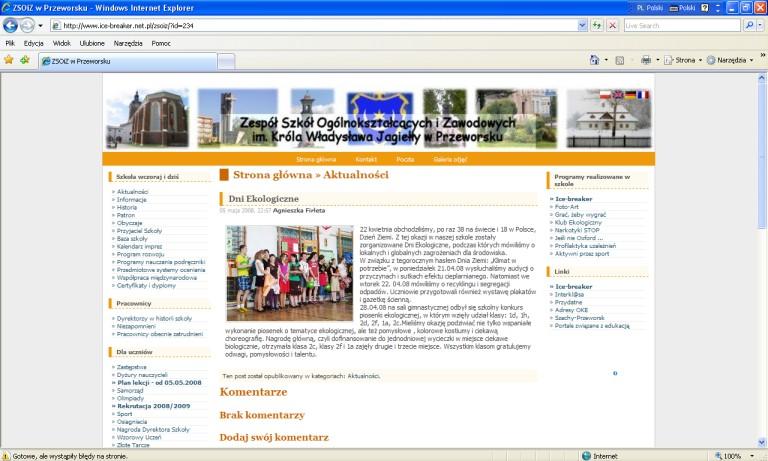Viewport: 768px width, 461px height.
Task: Switch language via Polish flag
Action: point(605,95)
